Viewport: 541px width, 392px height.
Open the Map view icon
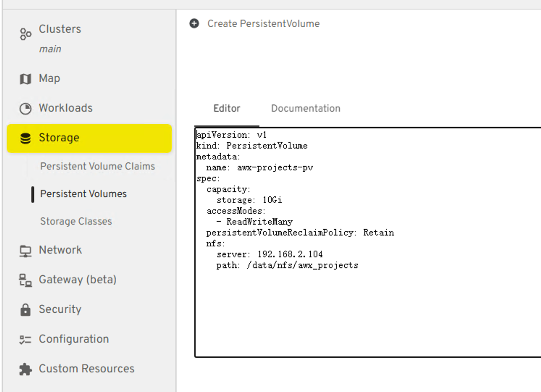click(25, 79)
